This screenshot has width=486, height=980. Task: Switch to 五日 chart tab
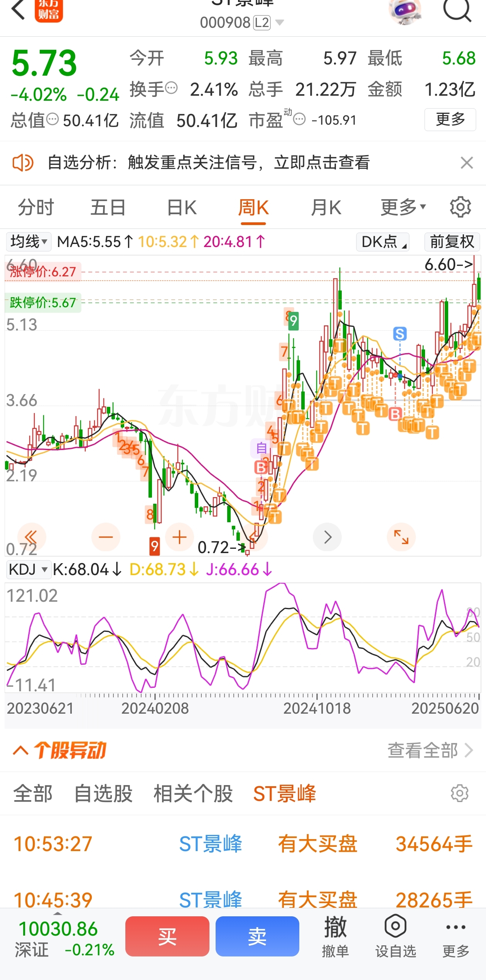(x=108, y=207)
